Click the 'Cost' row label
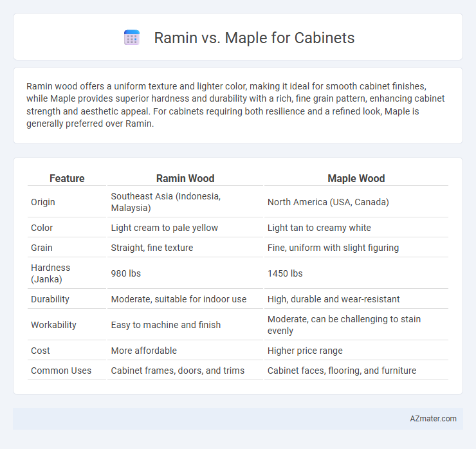 pos(40,351)
